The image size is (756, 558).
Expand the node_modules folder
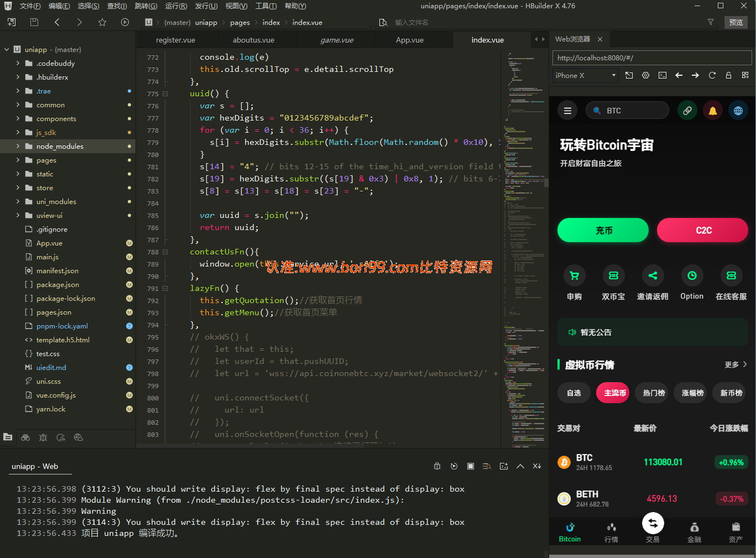coord(18,146)
